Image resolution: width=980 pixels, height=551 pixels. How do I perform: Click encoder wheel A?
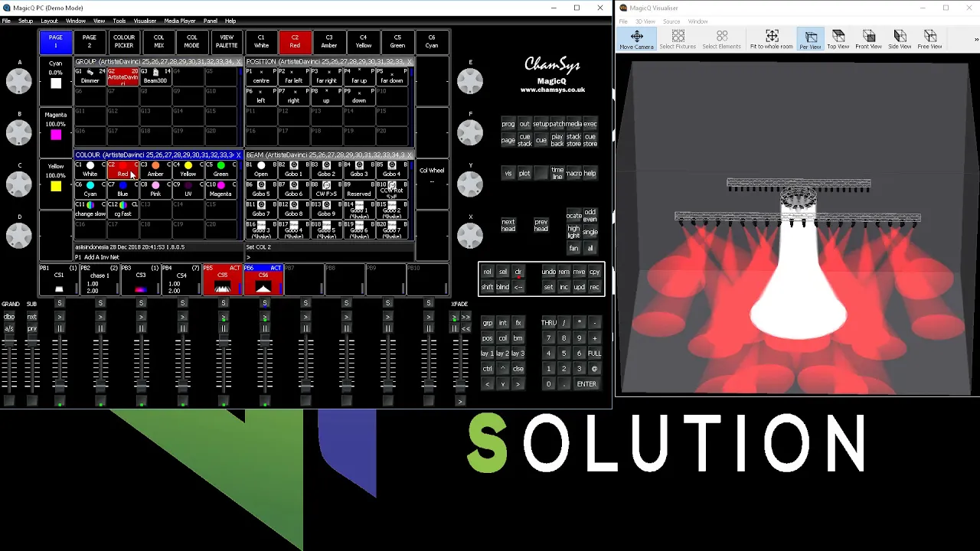[x=19, y=81]
